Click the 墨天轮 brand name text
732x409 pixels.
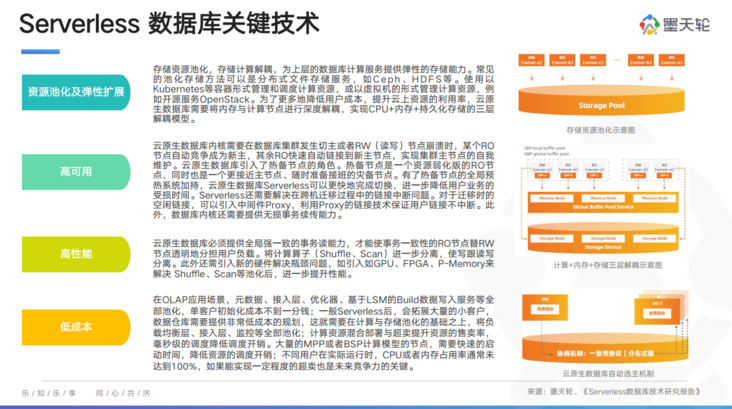point(686,25)
